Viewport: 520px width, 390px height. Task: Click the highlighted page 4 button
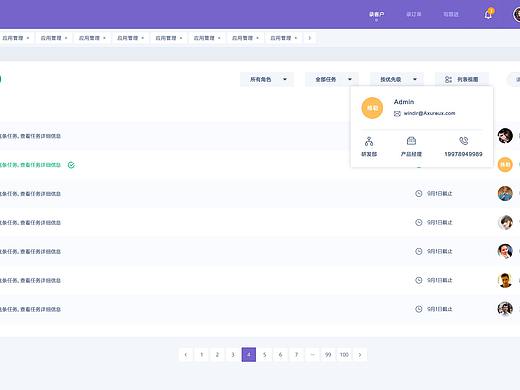249,355
